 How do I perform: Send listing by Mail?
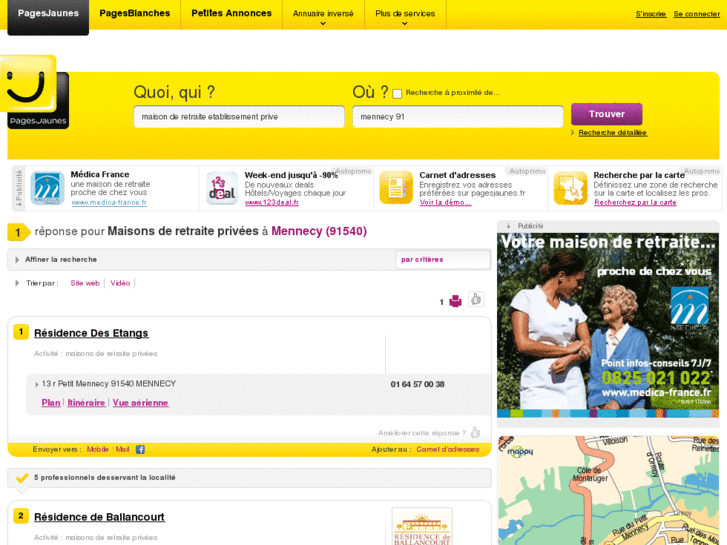click(122, 449)
